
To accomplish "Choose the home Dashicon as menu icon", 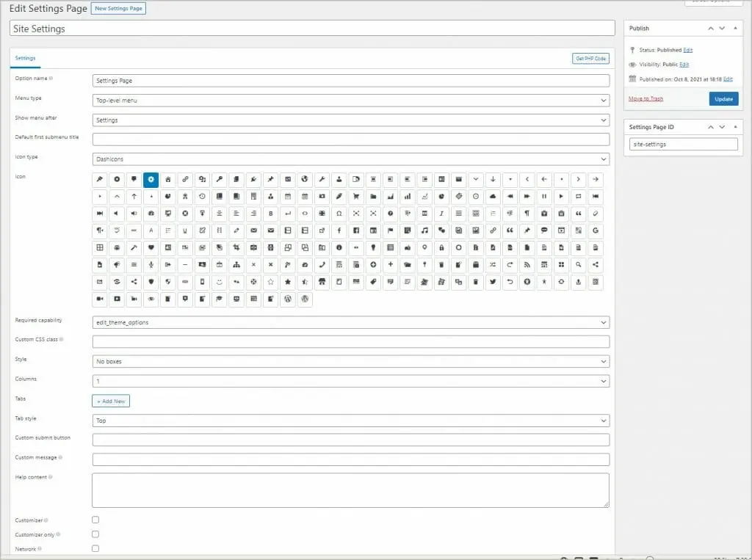I will coord(167,180).
